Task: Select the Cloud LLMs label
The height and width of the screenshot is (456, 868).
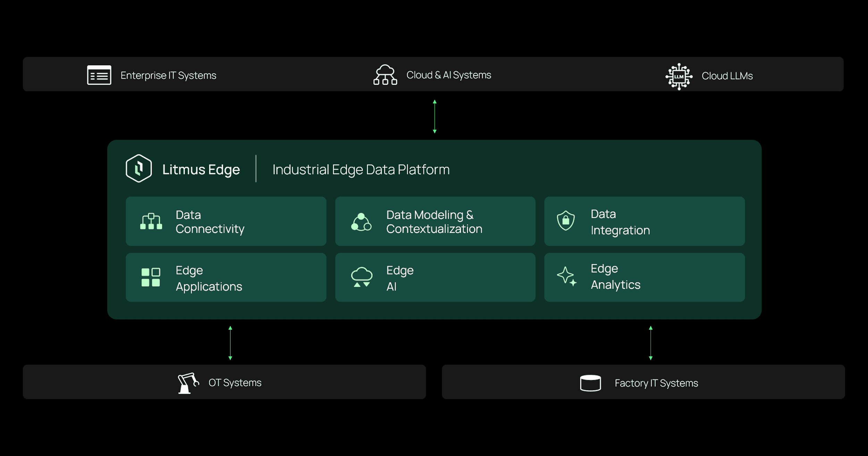Action: click(x=727, y=76)
